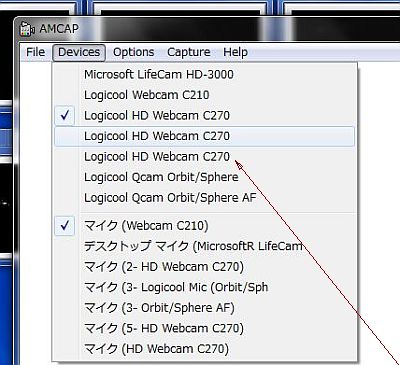Select マイク (3- Orbit/Sphere AF)
This screenshot has height=365, width=400.
click(205, 308)
